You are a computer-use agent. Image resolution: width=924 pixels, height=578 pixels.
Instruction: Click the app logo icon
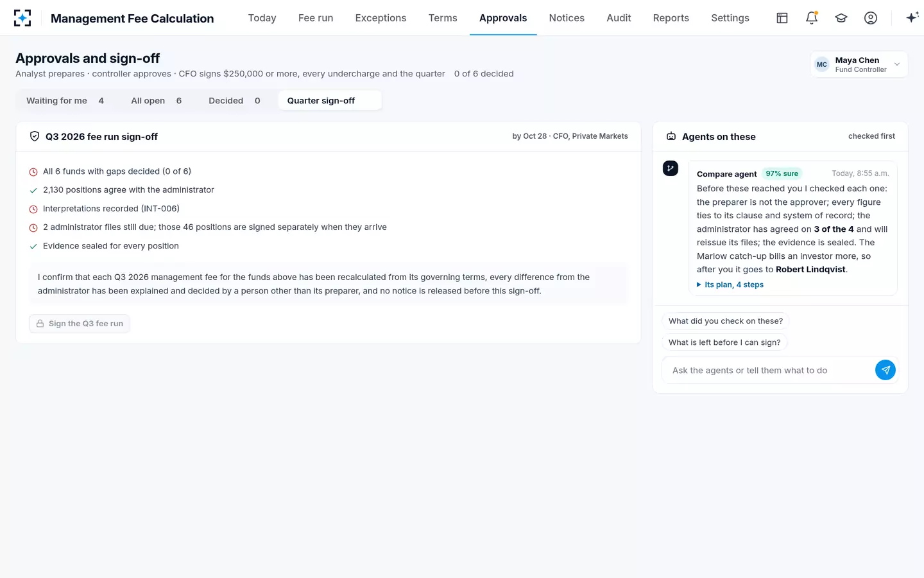pos(22,18)
